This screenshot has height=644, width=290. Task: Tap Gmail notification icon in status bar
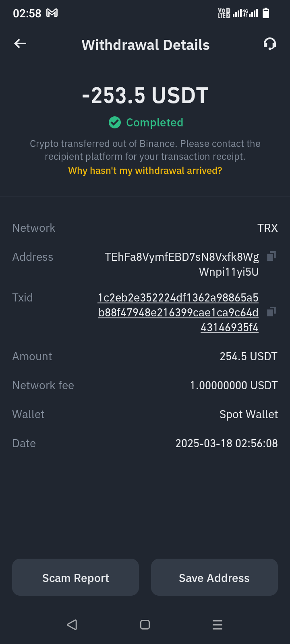52,13
